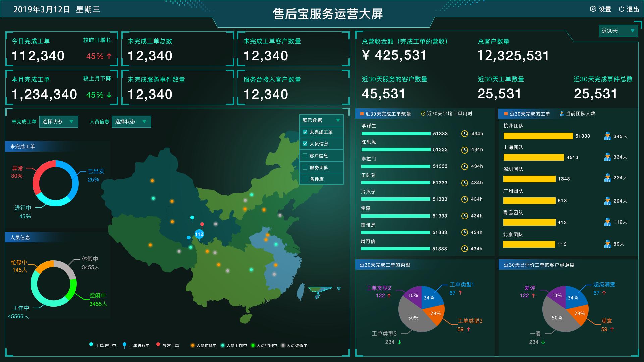Viewport: 644px width, 362px height.
Task: Click the clock icon in 雷诺是 row
Action: click(464, 232)
